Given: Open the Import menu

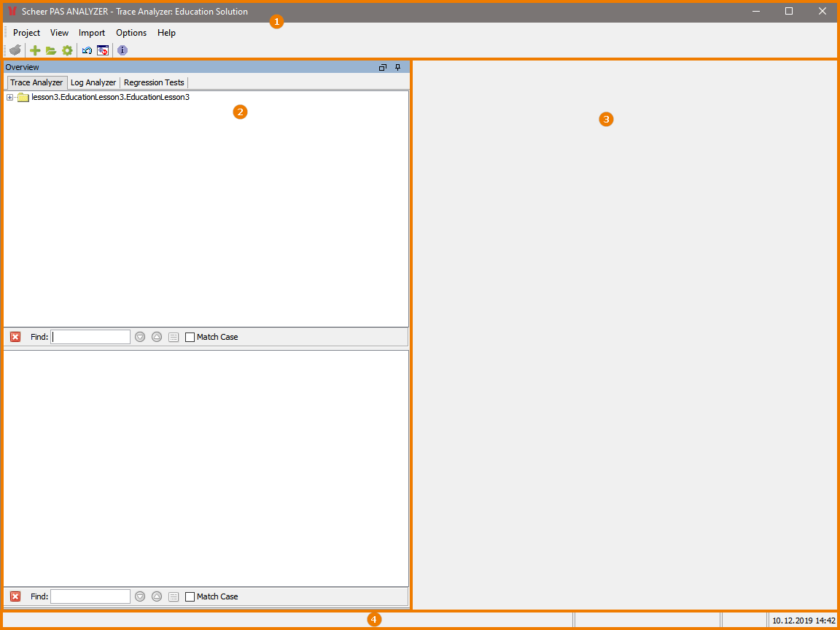Looking at the screenshot, I should tap(91, 32).
